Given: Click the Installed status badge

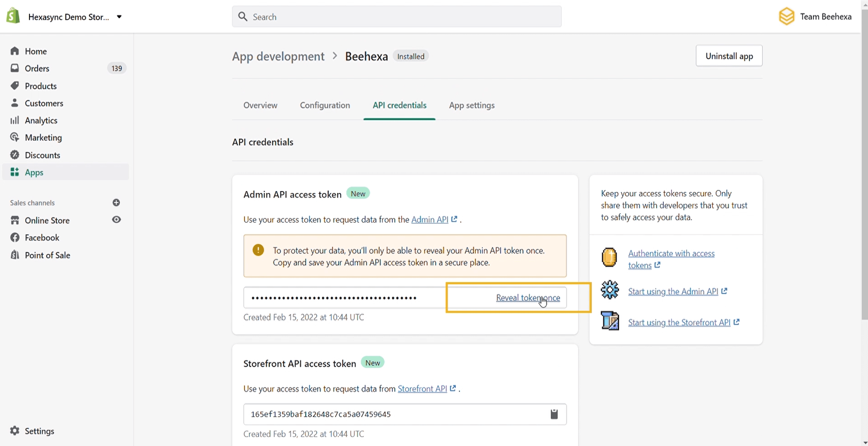Looking at the screenshot, I should 410,56.
